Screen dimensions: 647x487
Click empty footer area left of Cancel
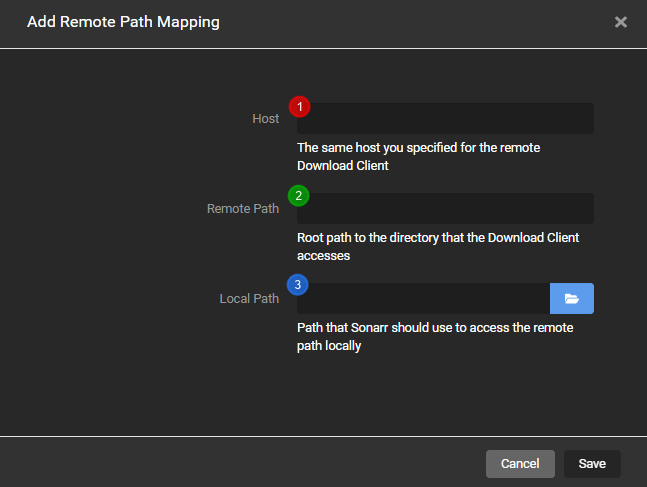click(x=250, y=463)
